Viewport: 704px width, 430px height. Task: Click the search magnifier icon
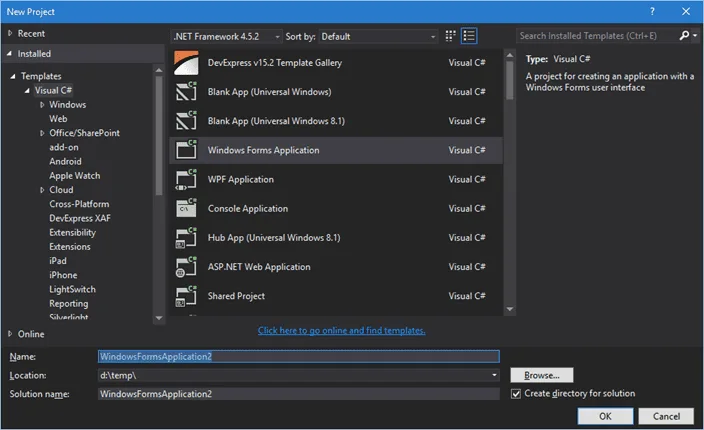pos(684,35)
